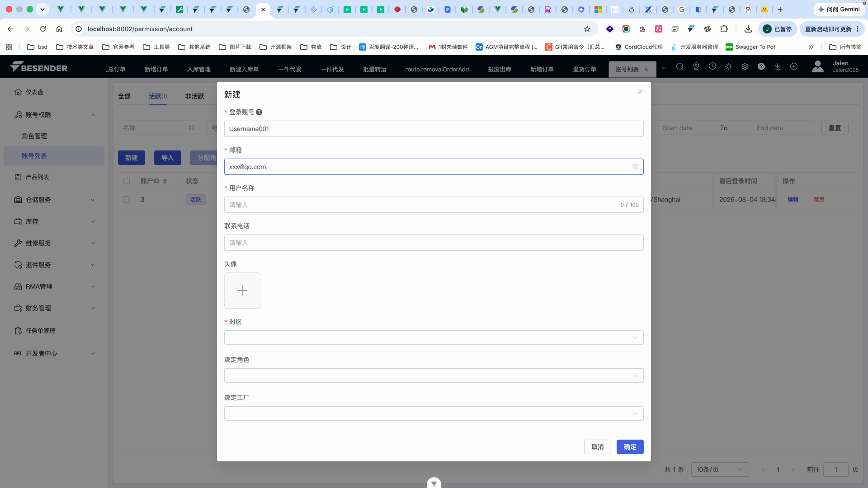
Task: Go to browser home page
Action: pyautogui.click(x=59, y=29)
